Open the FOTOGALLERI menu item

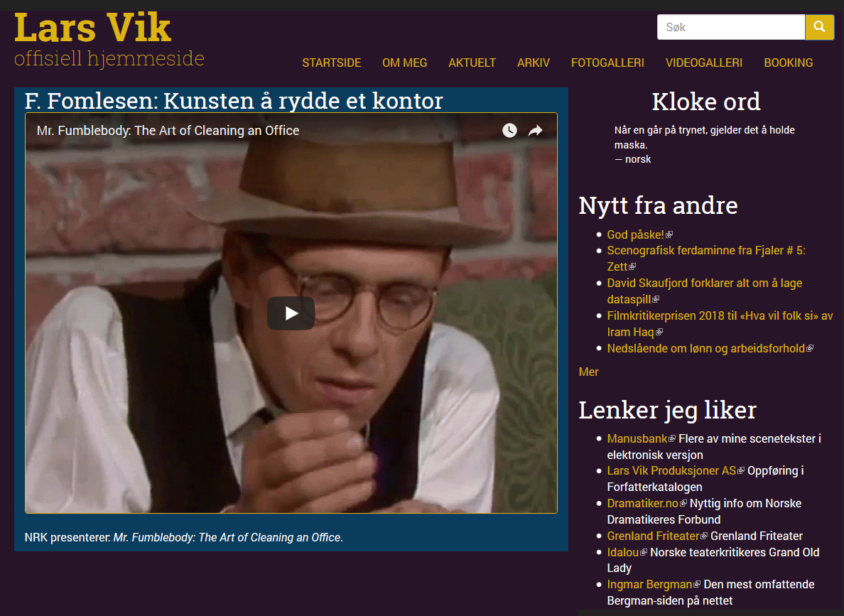(607, 63)
